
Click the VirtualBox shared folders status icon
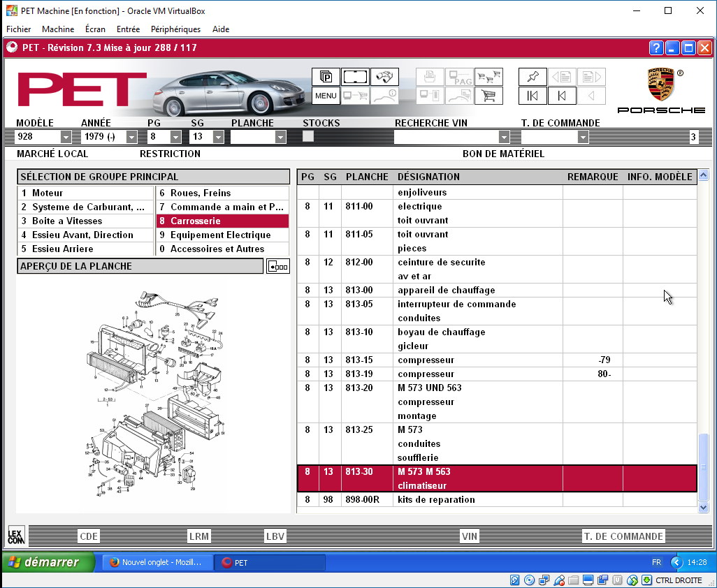coord(574,580)
